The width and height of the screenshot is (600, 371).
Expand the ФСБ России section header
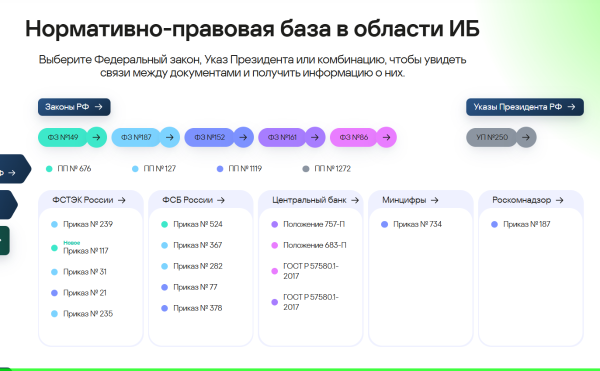point(194,200)
